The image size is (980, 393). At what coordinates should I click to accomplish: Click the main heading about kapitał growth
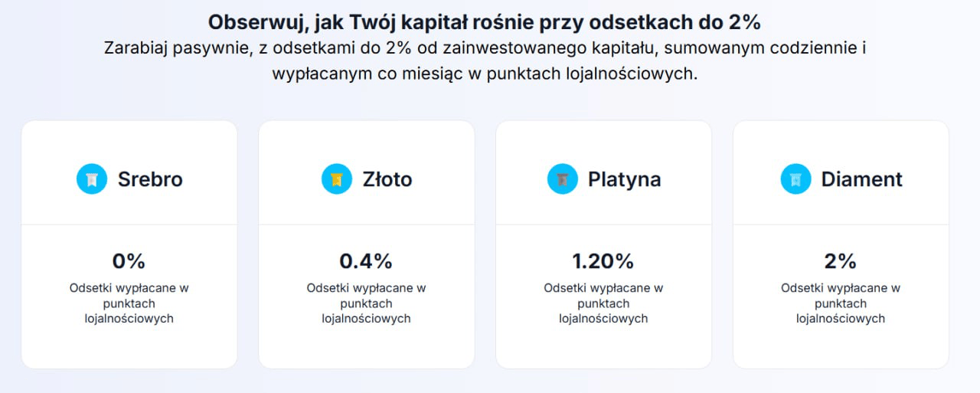485,21
